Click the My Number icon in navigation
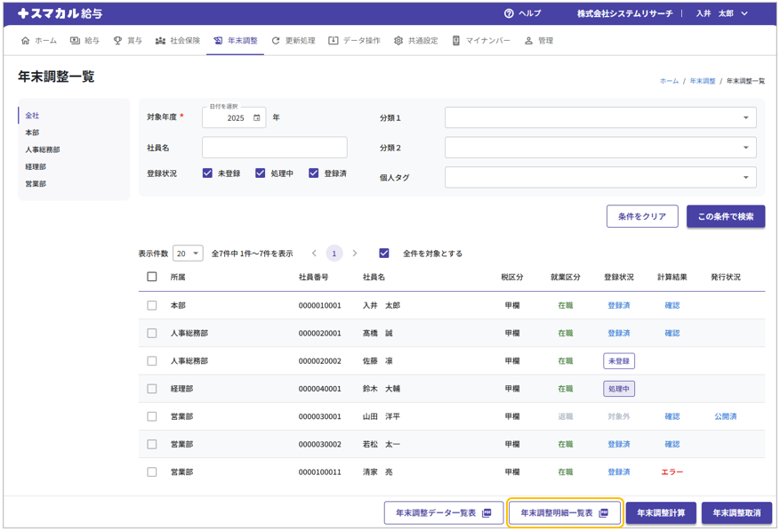Screen dimensions: 780x532 coord(456,41)
